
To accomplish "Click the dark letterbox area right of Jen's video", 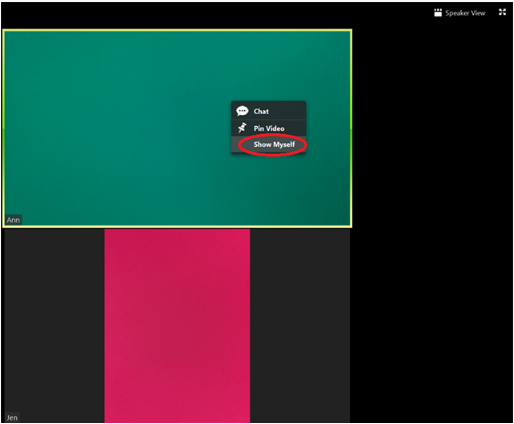I will click(x=300, y=326).
